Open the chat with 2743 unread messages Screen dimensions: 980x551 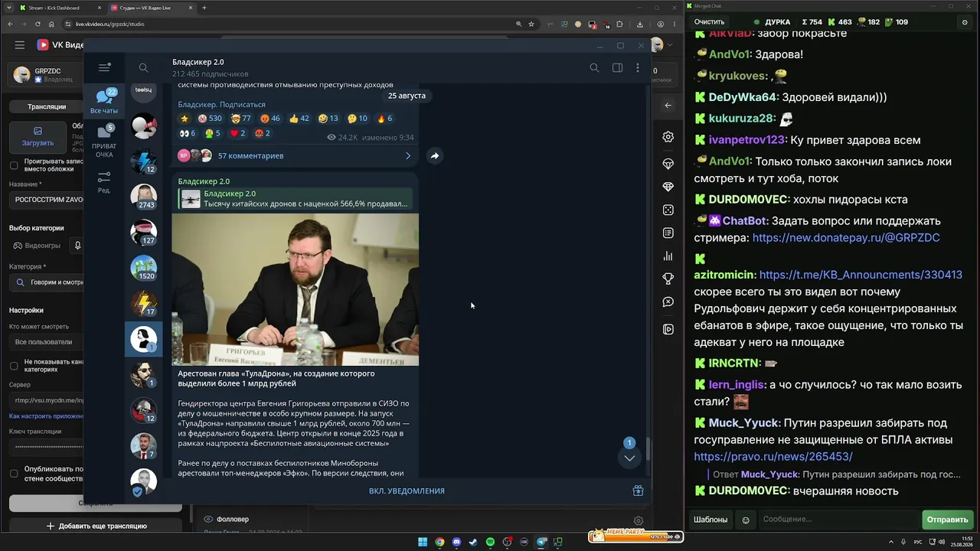click(144, 196)
